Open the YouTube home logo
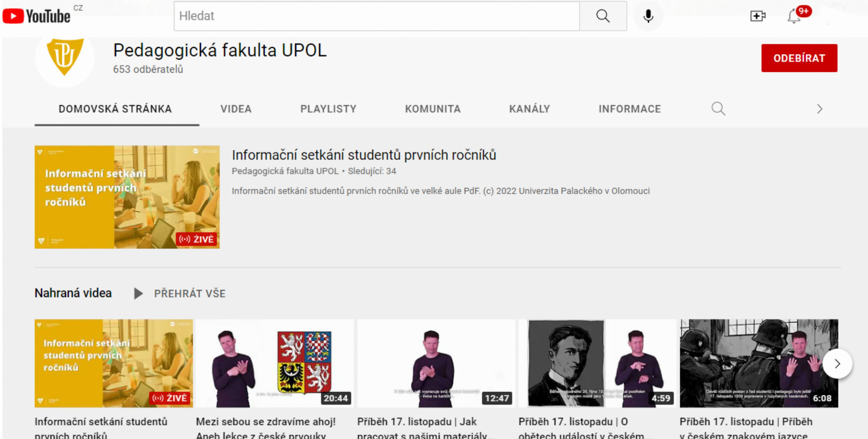The image size is (868, 439). click(x=37, y=16)
